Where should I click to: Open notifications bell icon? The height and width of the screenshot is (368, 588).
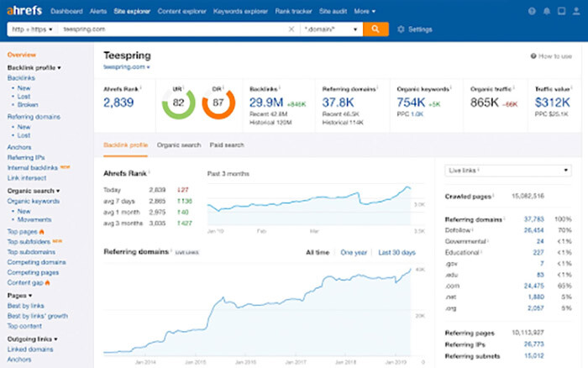pos(547,11)
